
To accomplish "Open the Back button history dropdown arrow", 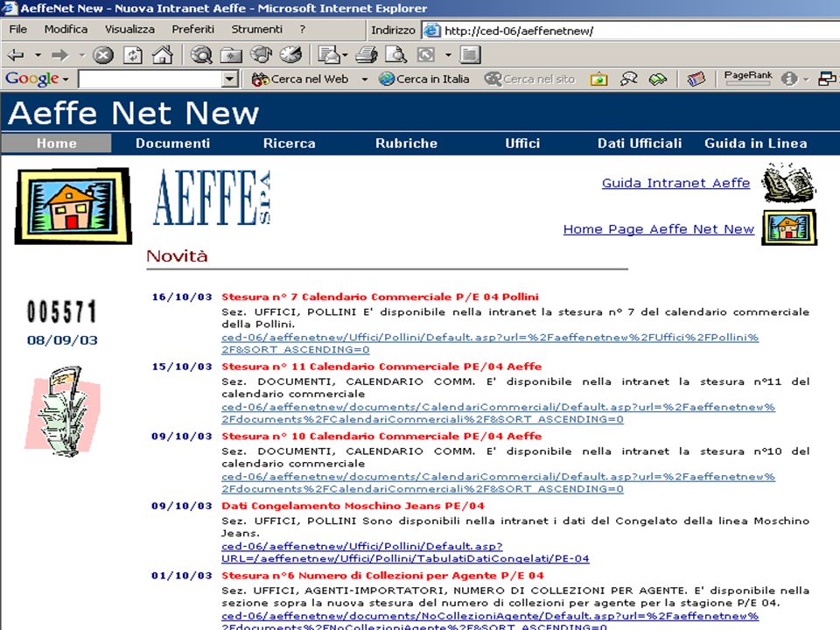I will 38,54.
